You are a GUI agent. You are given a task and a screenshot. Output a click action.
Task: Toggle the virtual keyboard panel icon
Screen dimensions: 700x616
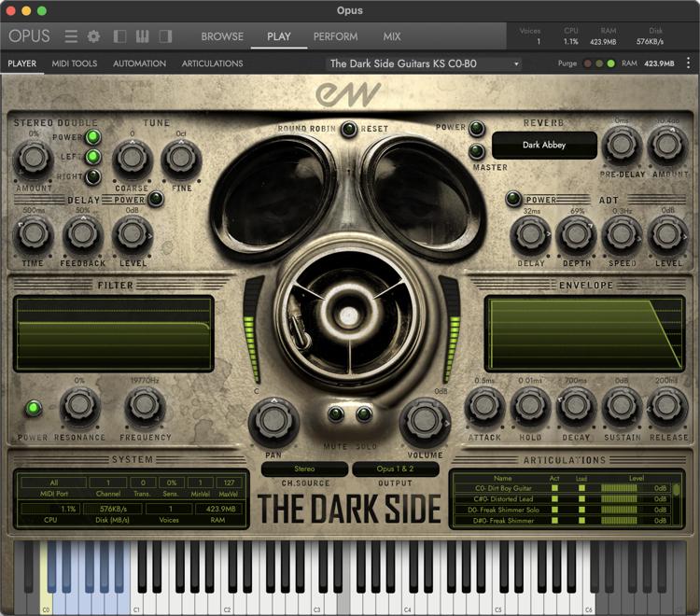point(143,36)
